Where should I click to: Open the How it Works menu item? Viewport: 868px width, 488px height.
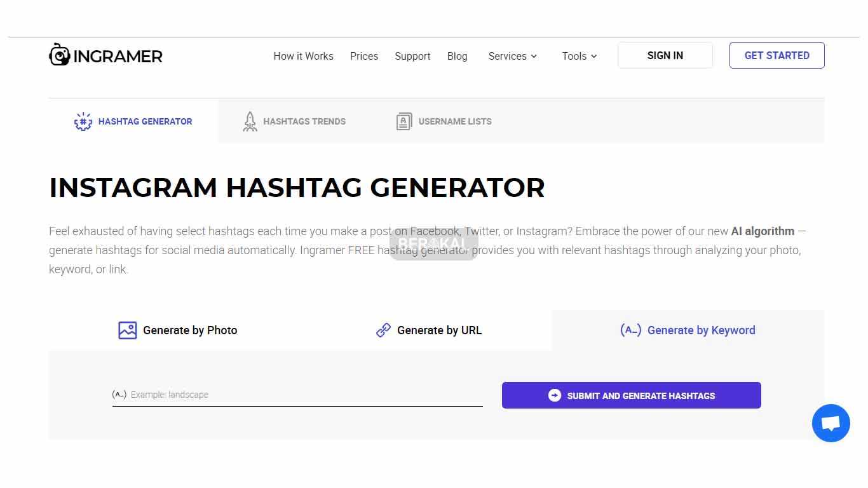[303, 56]
